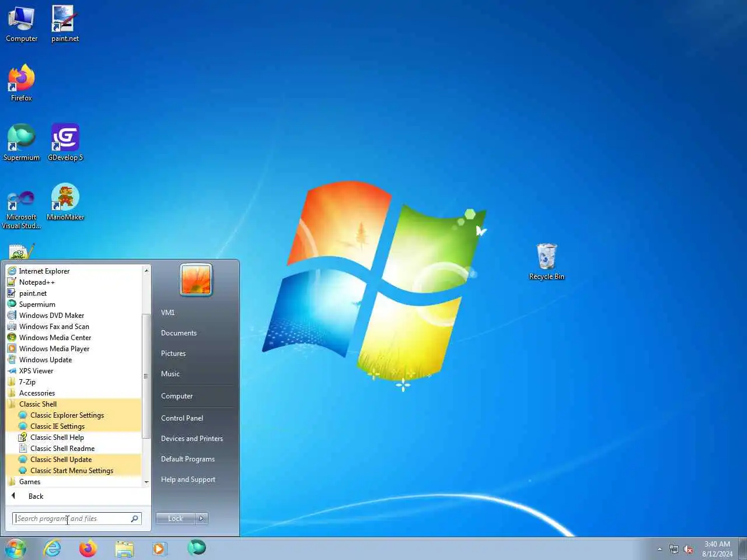Expand the 7-Zip folder
The image size is (747, 560).
click(74, 381)
